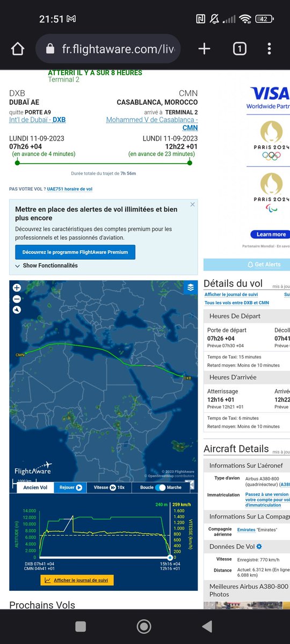Open the UAE751 horaire de vol link
The image size is (290, 644).
70,189
